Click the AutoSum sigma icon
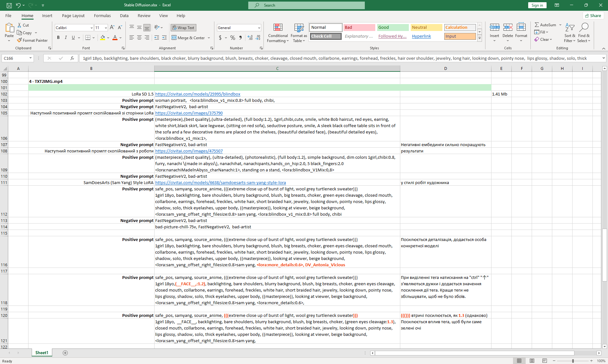 537,25
